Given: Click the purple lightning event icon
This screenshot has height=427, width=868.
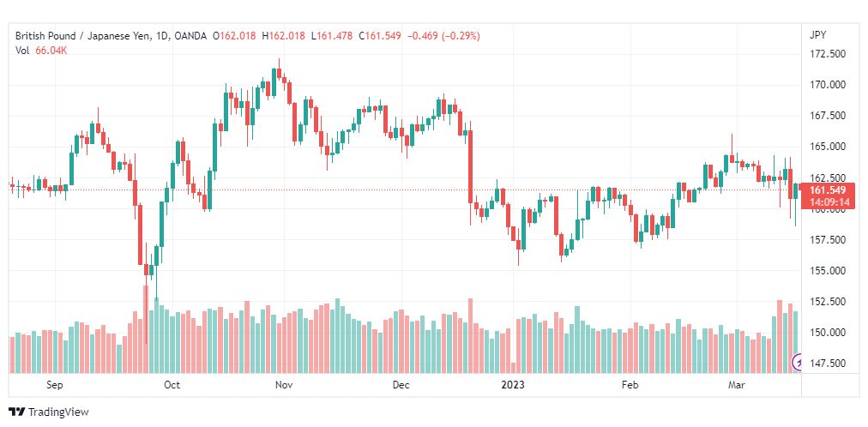Looking at the screenshot, I should 798,363.
